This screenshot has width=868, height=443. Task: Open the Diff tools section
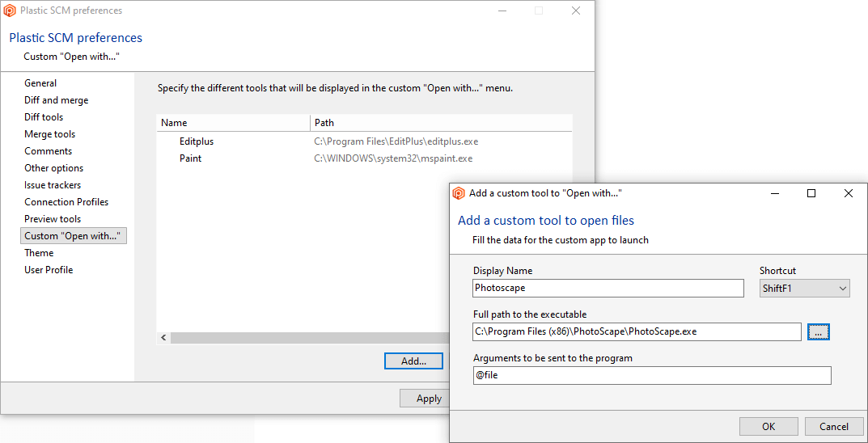[x=44, y=117]
